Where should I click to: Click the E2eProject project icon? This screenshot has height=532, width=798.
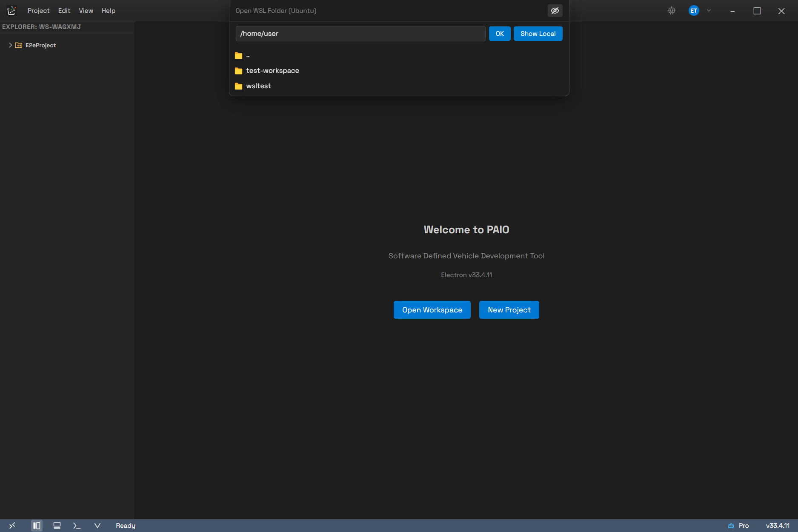(19, 45)
